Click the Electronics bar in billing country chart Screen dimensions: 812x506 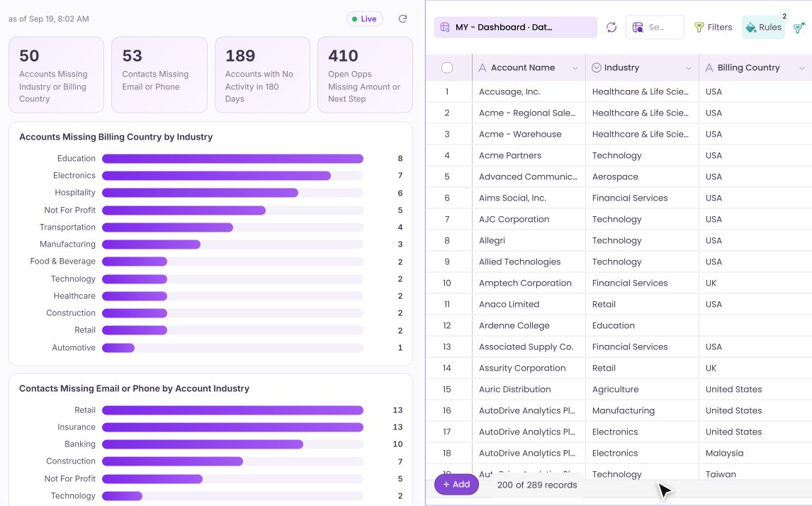pyautogui.click(x=217, y=176)
